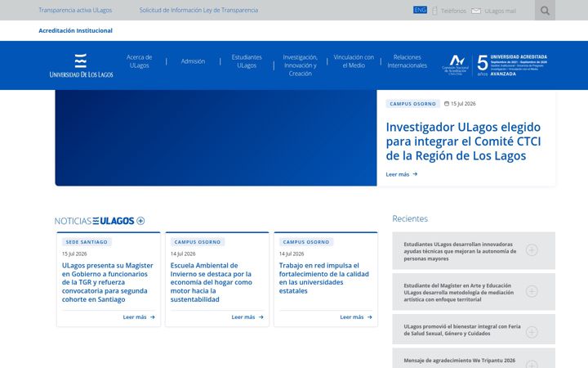This screenshot has width=588, height=368.
Task: Open the Acerca de ULagos menu
Action: point(139,61)
